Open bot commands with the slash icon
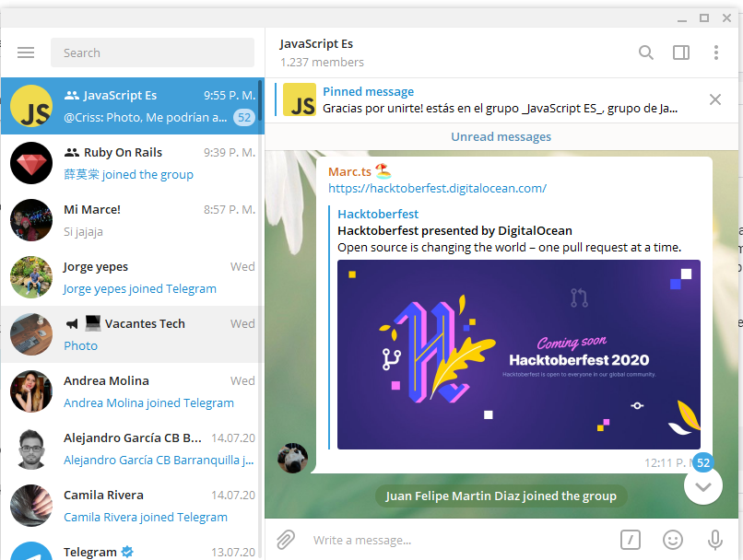 (631, 540)
